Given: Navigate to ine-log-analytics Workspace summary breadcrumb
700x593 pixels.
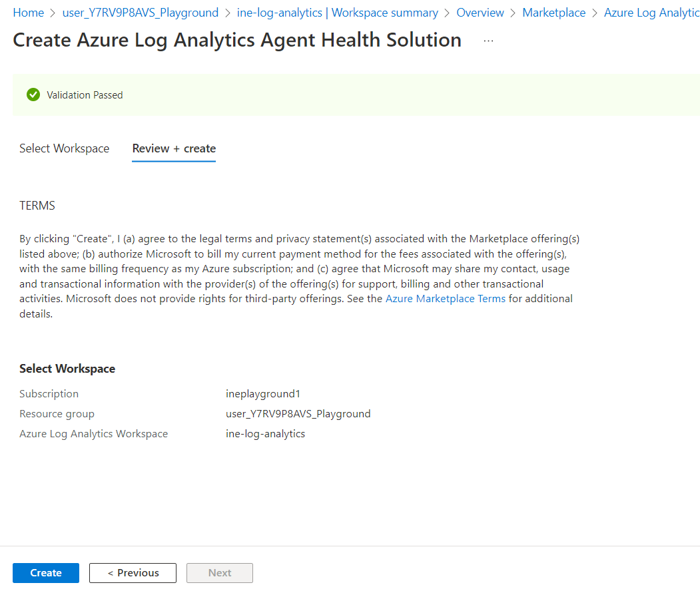Looking at the screenshot, I should tap(337, 13).
